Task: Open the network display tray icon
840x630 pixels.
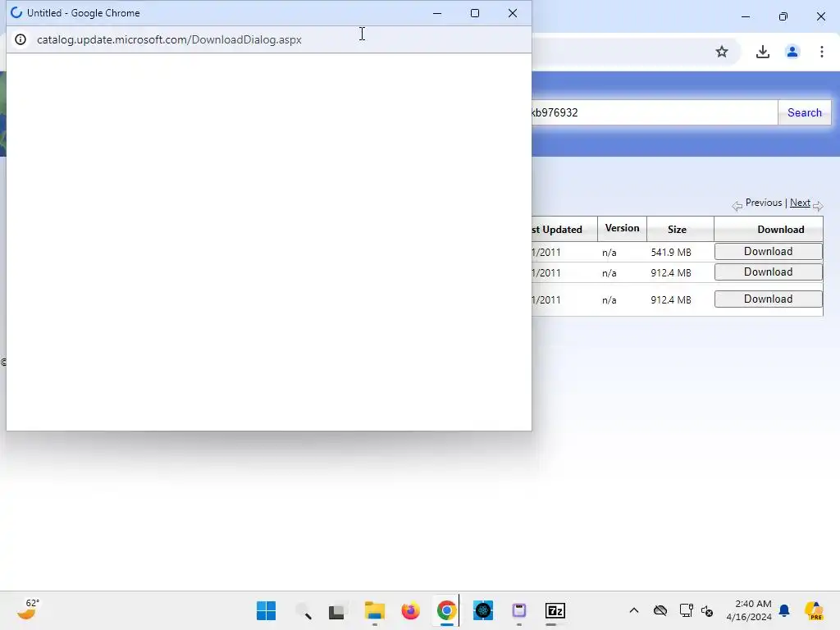Action: (686, 610)
